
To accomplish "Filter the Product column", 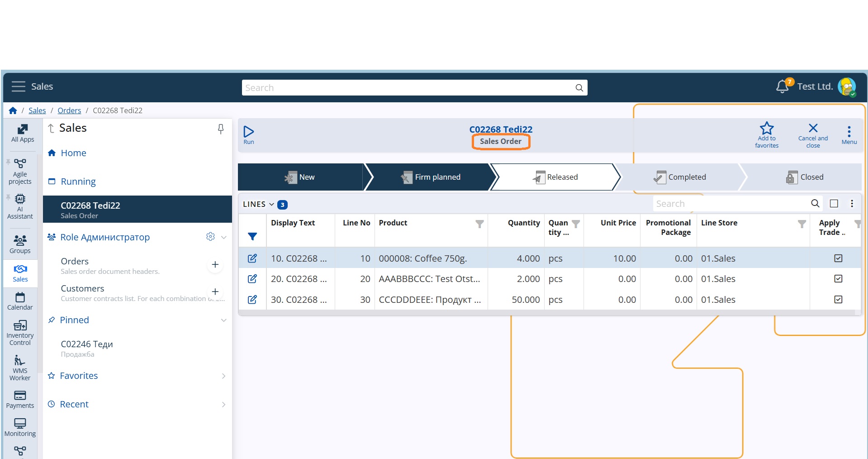I will [479, 224].
